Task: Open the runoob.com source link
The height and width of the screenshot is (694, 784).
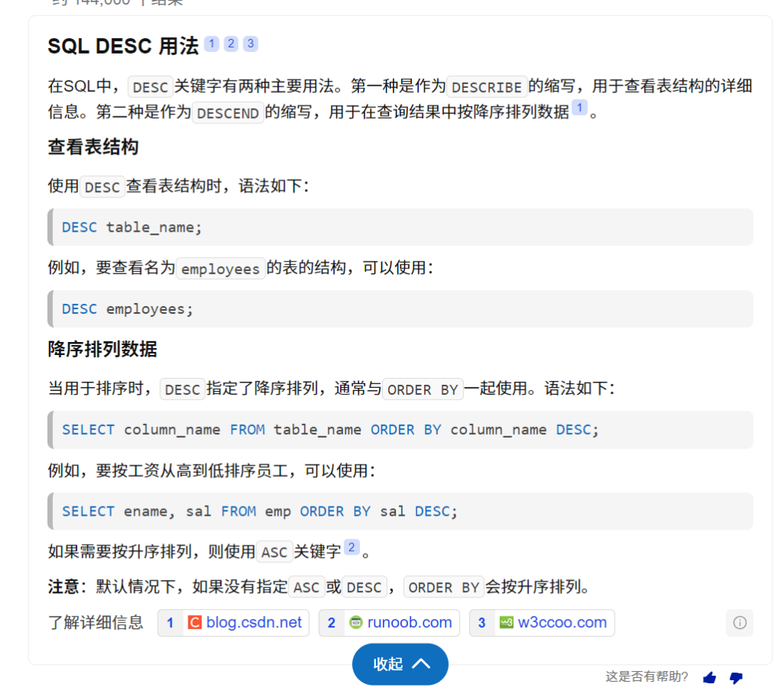Action: click(x=410, y=623)
